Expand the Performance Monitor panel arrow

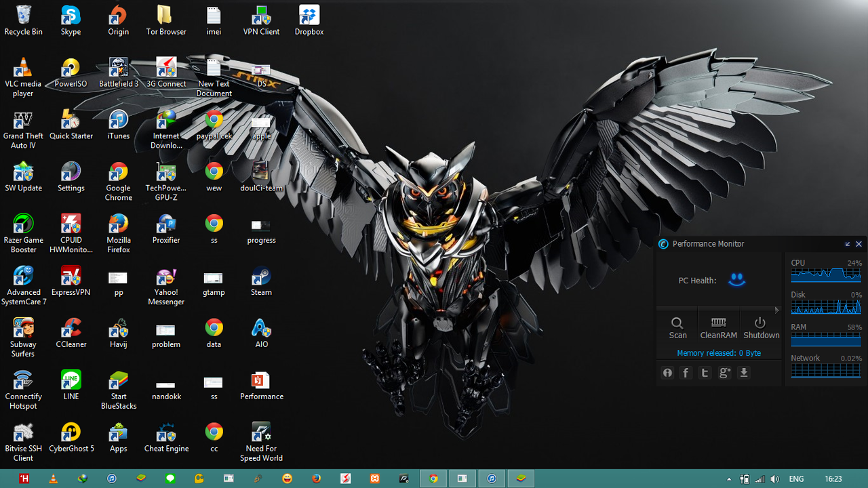click(776, 310)
